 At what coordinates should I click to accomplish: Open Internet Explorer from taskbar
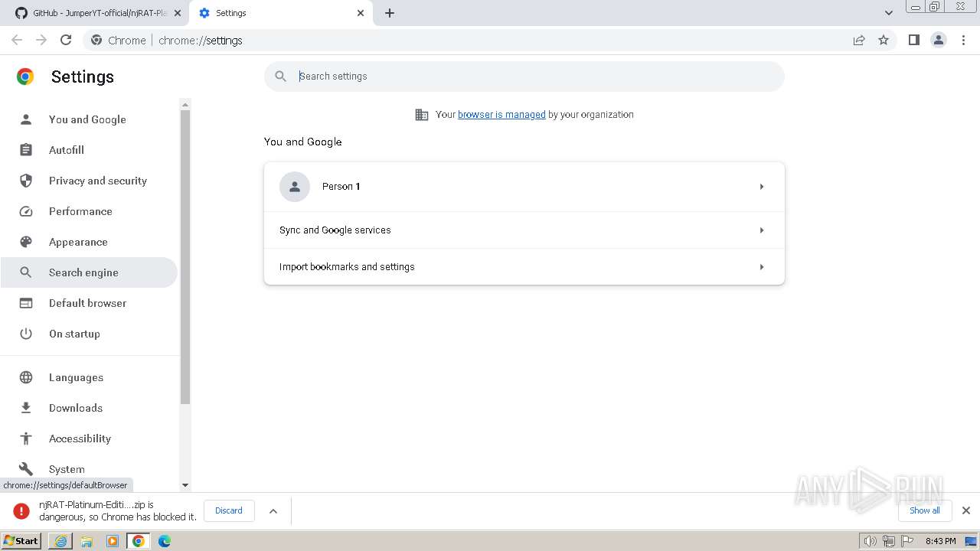click(x=60, y=541)
